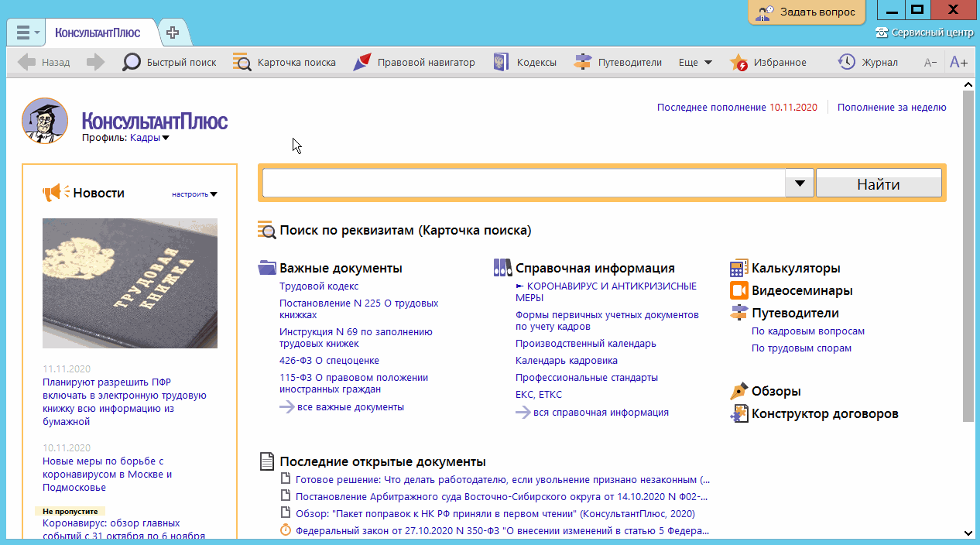The image size is (980, 545).
Task: Switch to the КонсультантПлюс tab
Action: click(x=98, y=33)
